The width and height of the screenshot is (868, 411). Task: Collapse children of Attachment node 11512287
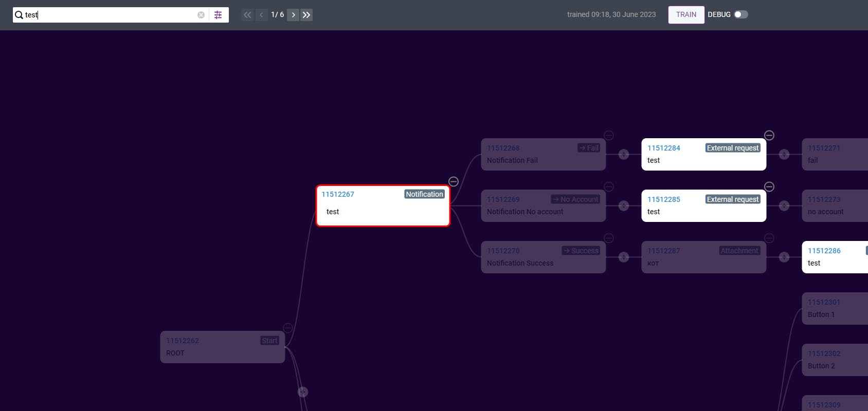click(769, 238)
